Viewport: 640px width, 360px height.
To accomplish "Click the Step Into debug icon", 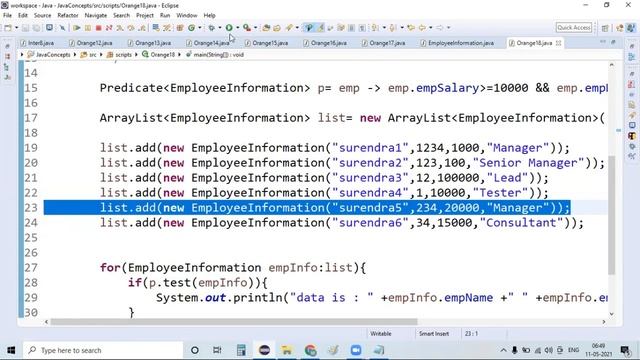I will pos(120,28).
